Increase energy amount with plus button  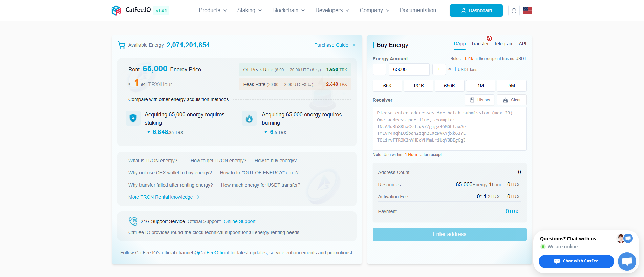coord(439,69)
